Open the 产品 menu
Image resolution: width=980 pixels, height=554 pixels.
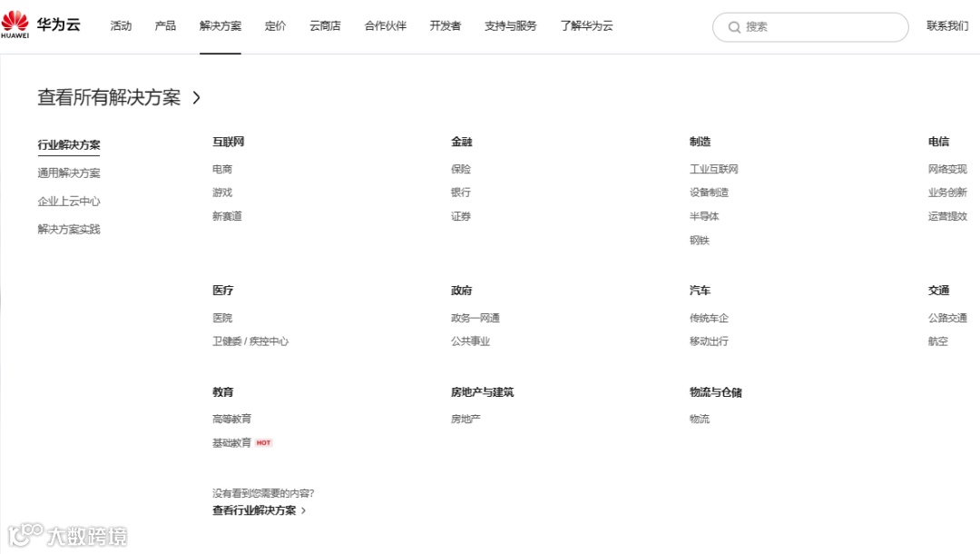[166, 25]
